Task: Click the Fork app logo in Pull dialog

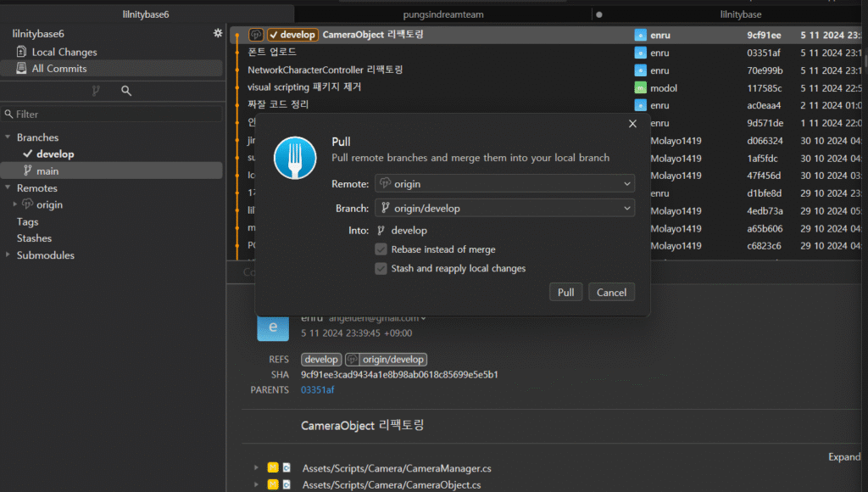Action: (295, 158)
